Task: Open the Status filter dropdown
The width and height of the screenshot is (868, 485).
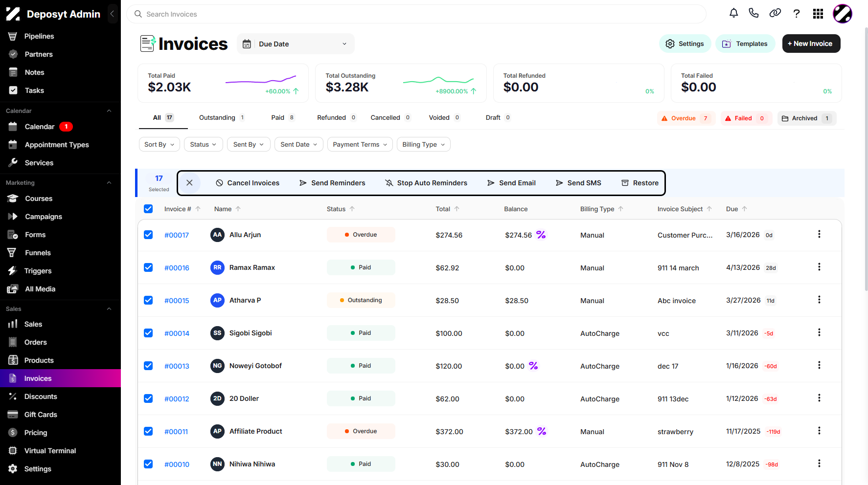Action: tap(204, 144)
